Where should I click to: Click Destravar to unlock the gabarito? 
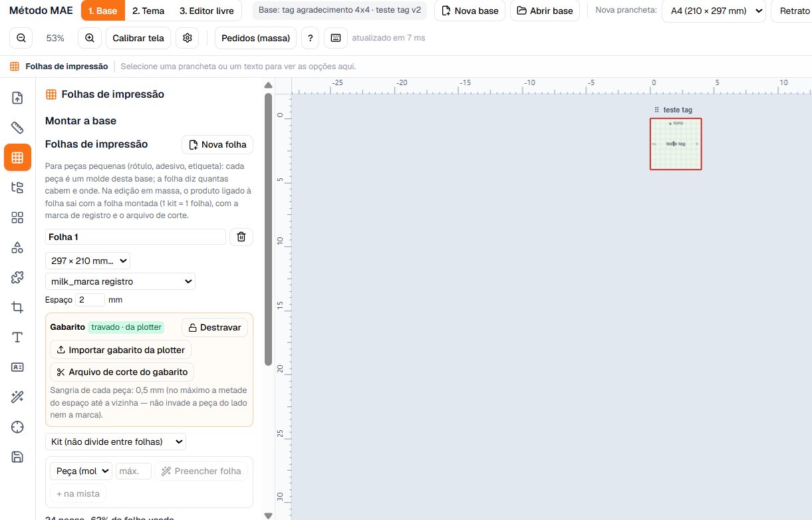tap(215, 328)
